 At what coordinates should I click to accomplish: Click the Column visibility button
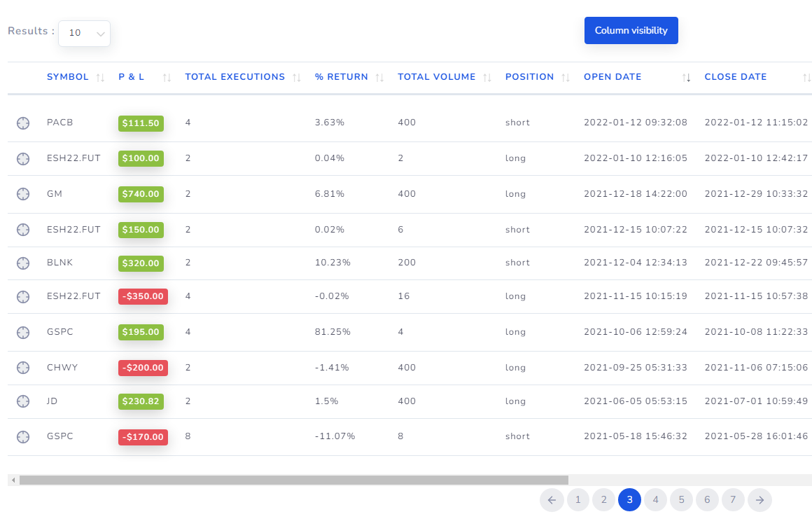(x=631, y=31)
